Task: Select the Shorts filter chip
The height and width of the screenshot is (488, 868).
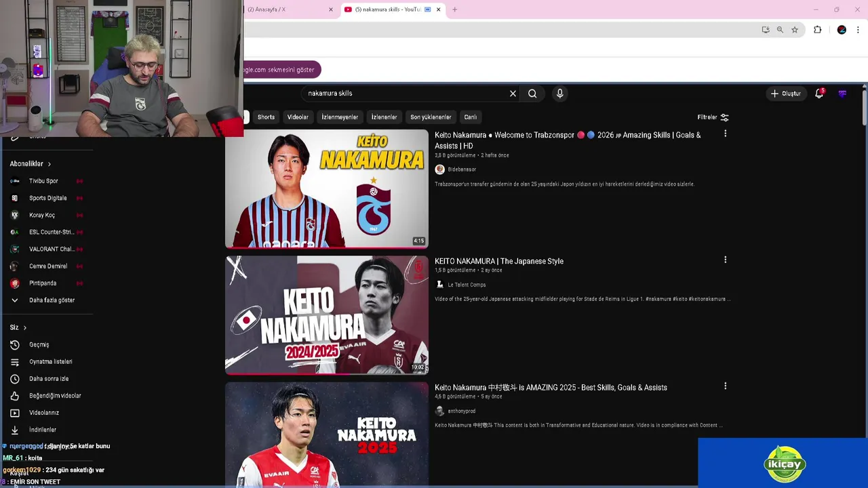Action: coord(266,117)
